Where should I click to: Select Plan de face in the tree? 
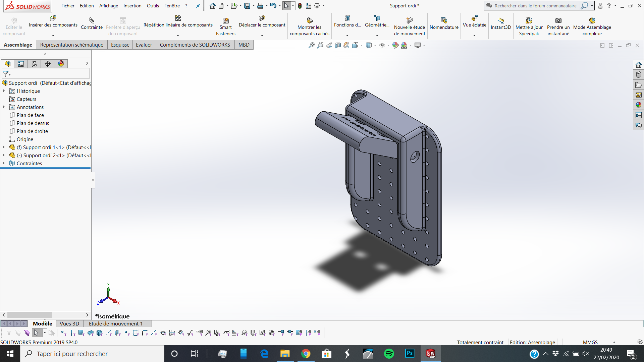pos(30,115)
